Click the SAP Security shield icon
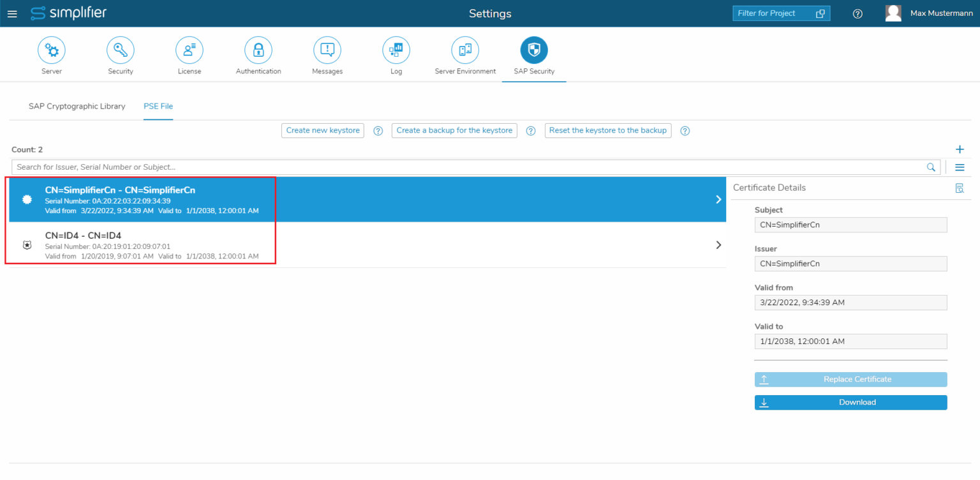Viewport: 980px width, 480px height. 533,50
